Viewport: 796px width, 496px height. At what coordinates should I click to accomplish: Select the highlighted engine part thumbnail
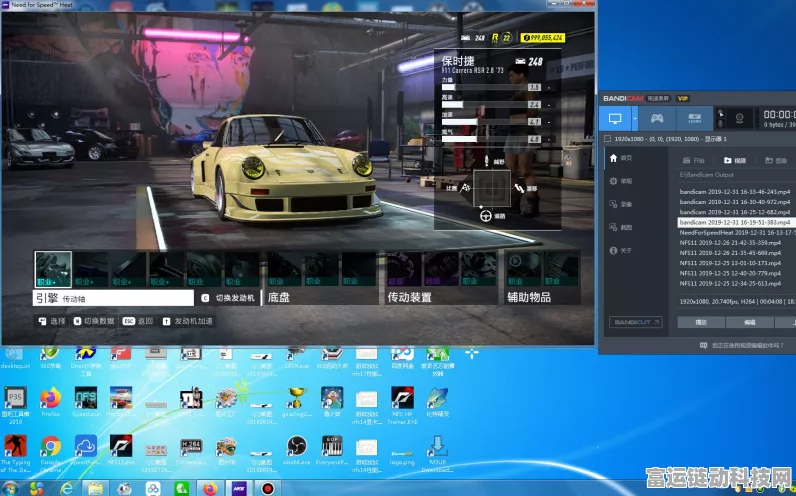coord(53,269)
